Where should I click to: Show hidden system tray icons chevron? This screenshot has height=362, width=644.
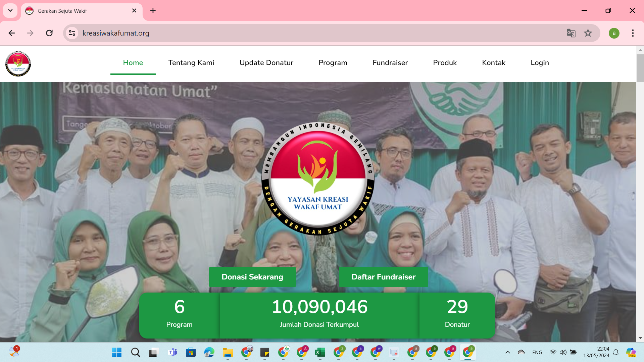point(507,352)
